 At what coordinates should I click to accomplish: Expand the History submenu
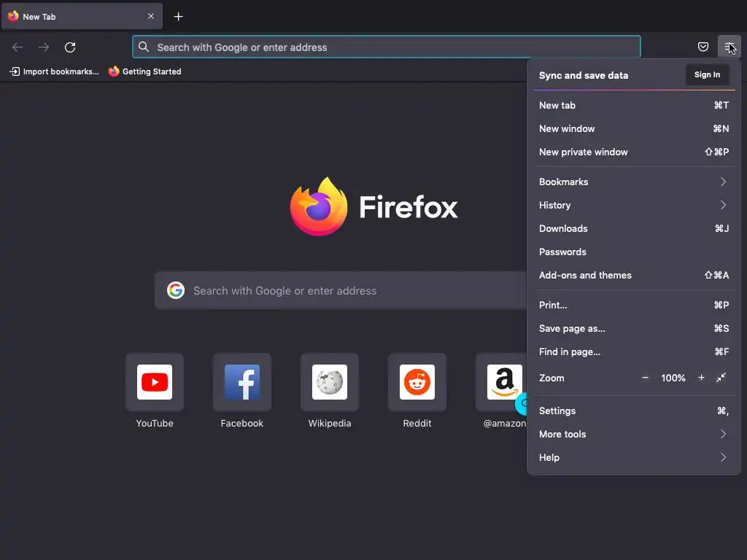[634, 205]
